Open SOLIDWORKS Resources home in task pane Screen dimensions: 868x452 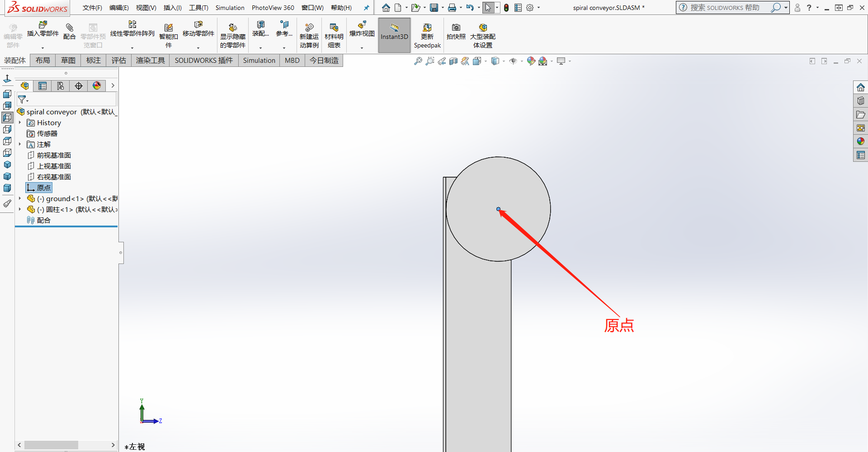pyautogui.click(x=861, y=87)
